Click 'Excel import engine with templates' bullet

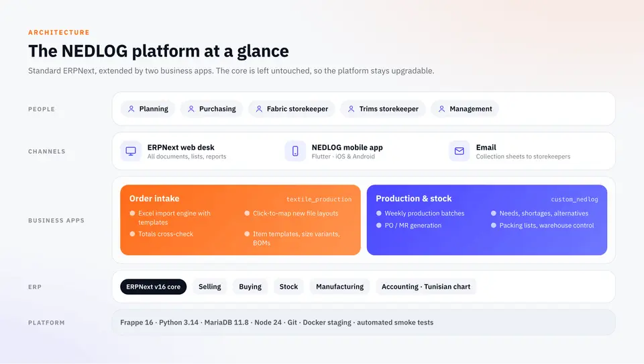tap(174, 218)
